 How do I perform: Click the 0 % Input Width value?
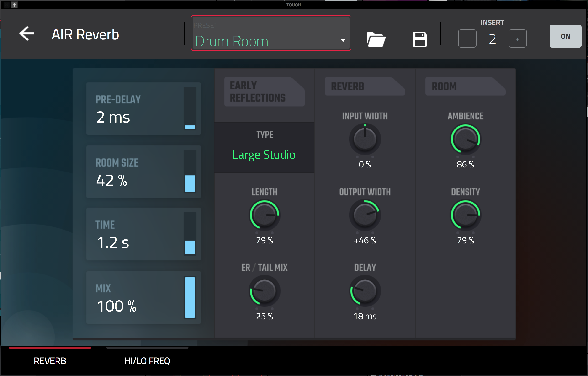(365, 164)
